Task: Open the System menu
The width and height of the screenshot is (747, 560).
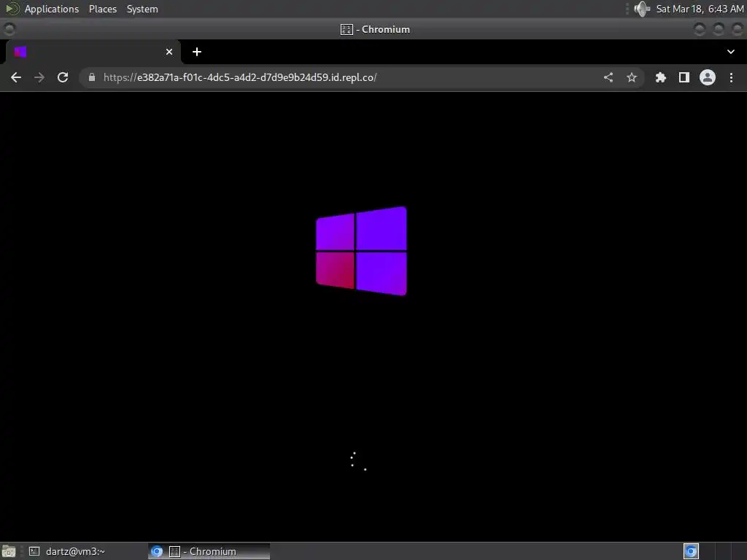Action: point(142,9)
